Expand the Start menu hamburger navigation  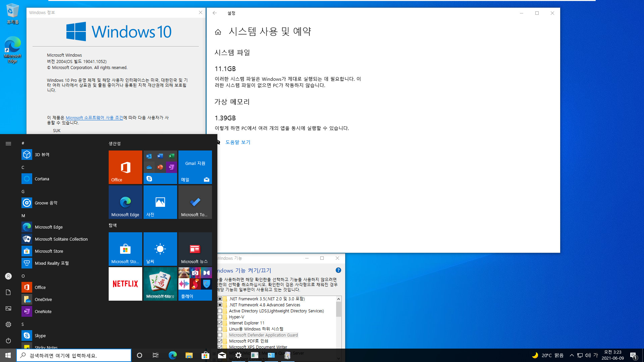click(8, 143)
